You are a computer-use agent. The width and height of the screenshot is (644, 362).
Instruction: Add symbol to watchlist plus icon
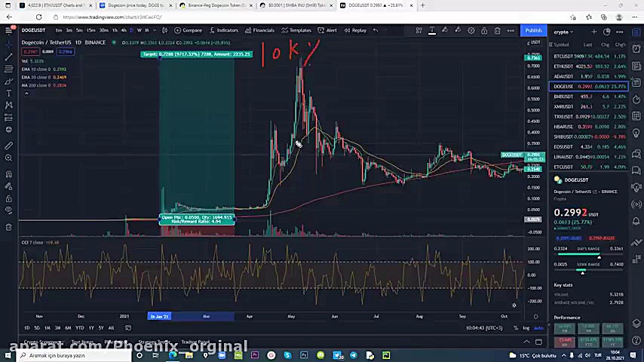pos(594,32)
